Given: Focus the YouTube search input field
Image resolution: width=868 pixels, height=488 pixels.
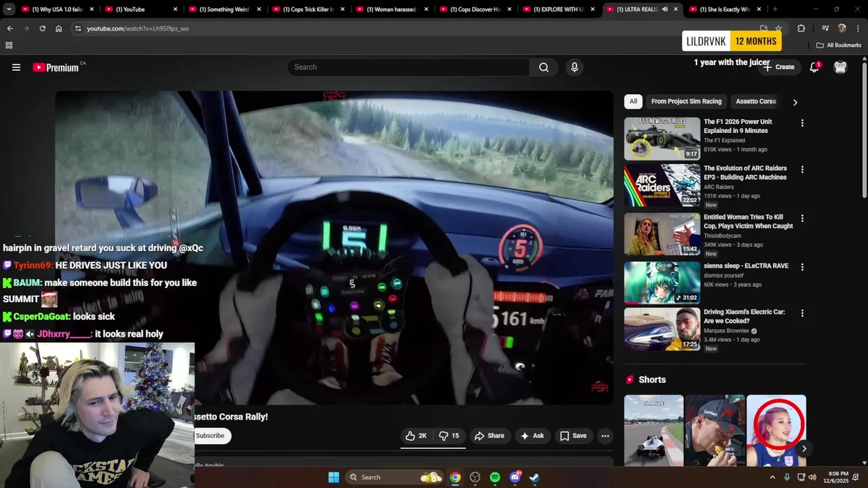Looking at the screenshot, I should coord(409,67).
